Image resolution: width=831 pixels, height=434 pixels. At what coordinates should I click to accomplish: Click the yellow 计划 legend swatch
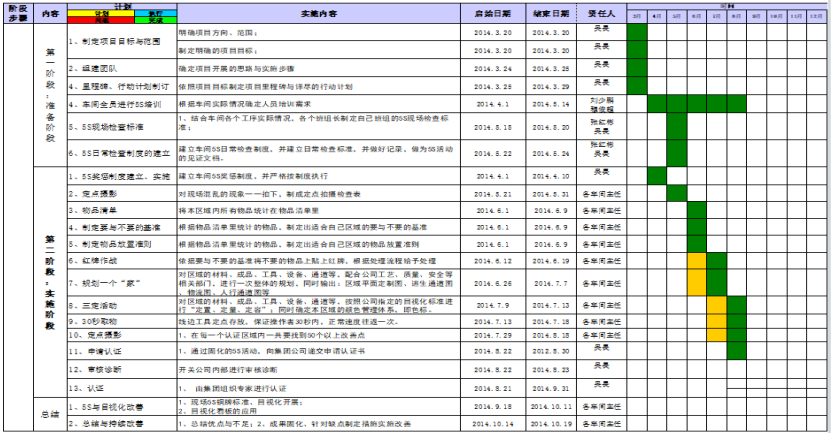pyautogui.click(x=101, y=12)
